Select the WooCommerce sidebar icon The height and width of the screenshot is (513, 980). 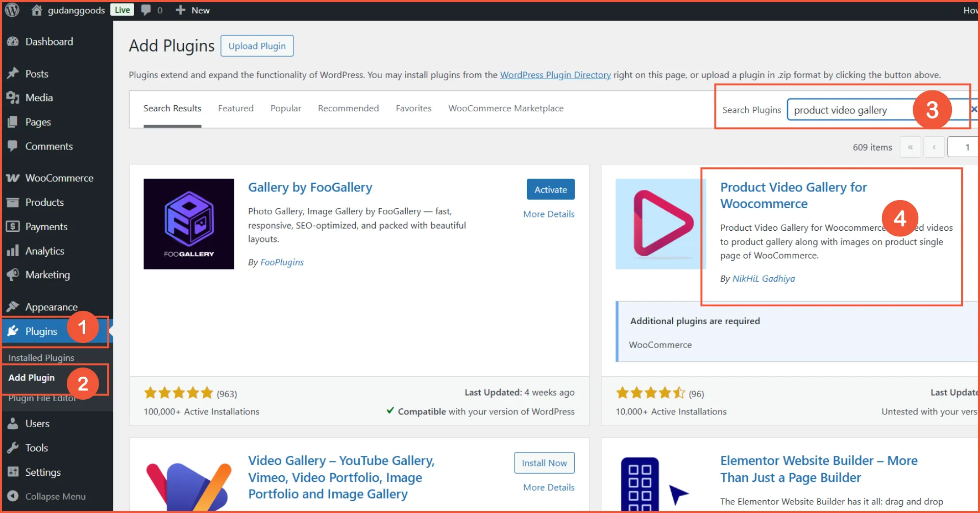(12, 178)
